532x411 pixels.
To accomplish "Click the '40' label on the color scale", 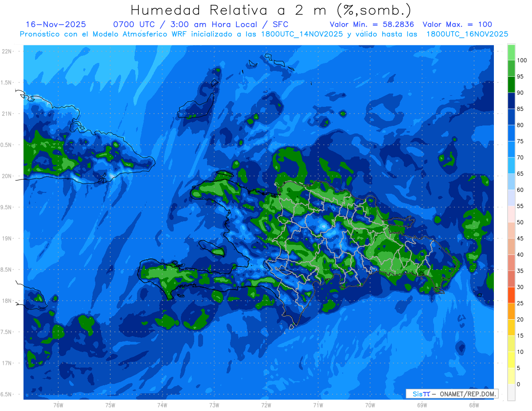I will (x=520, y=254).
